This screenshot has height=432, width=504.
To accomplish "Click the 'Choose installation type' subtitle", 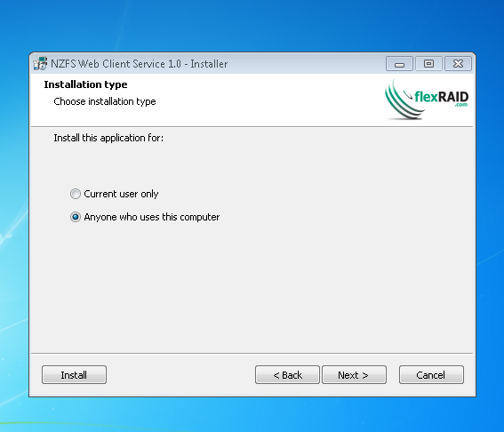I will pos(105,101).
